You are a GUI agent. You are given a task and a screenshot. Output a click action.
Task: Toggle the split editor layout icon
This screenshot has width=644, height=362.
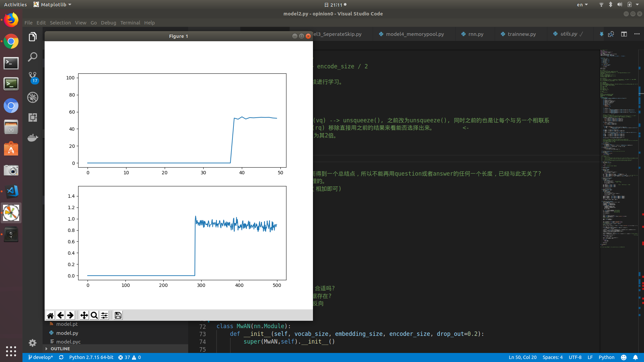pos(624,34)
